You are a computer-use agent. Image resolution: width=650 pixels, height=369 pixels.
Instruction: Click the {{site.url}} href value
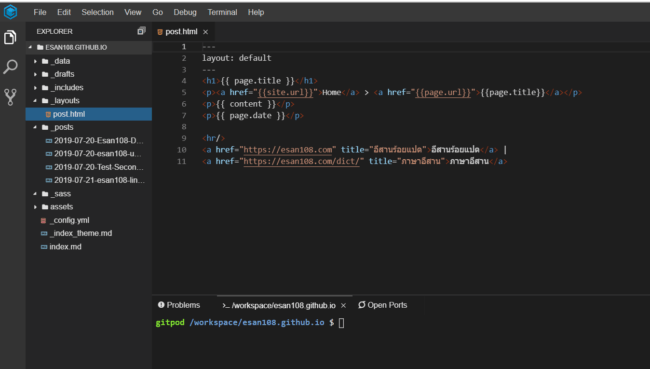(x=285, y=92)
